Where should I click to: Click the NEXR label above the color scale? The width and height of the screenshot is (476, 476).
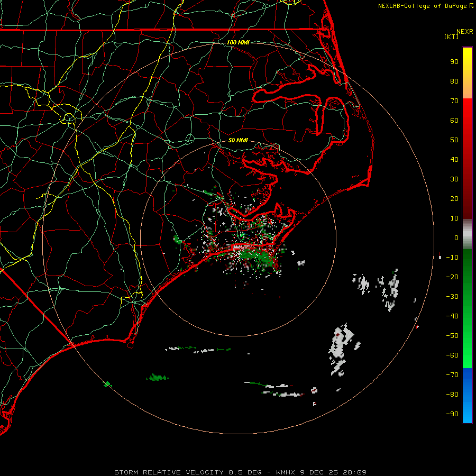point(465,32)
